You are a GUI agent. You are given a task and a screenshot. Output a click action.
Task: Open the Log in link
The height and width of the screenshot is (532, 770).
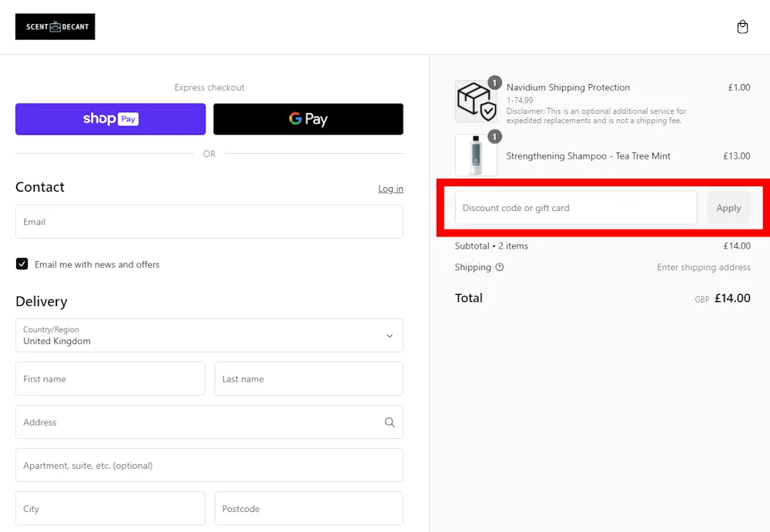click(x=390, y=189)
